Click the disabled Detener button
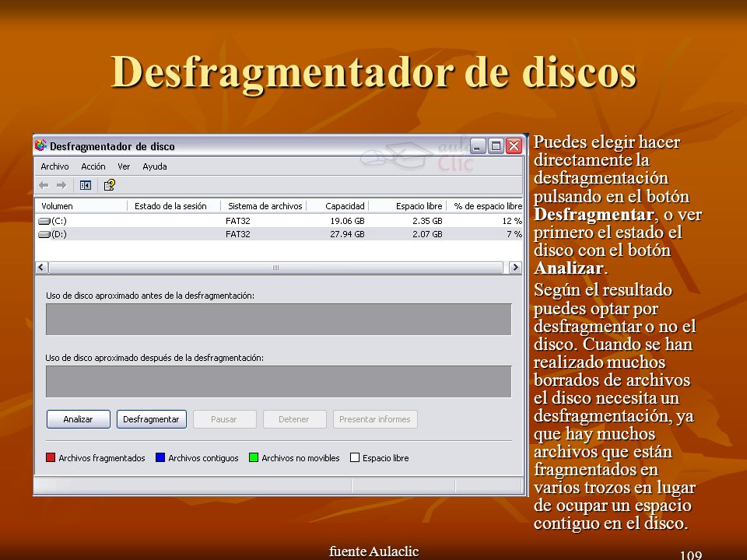747x560 pixels. coord(294,419)
